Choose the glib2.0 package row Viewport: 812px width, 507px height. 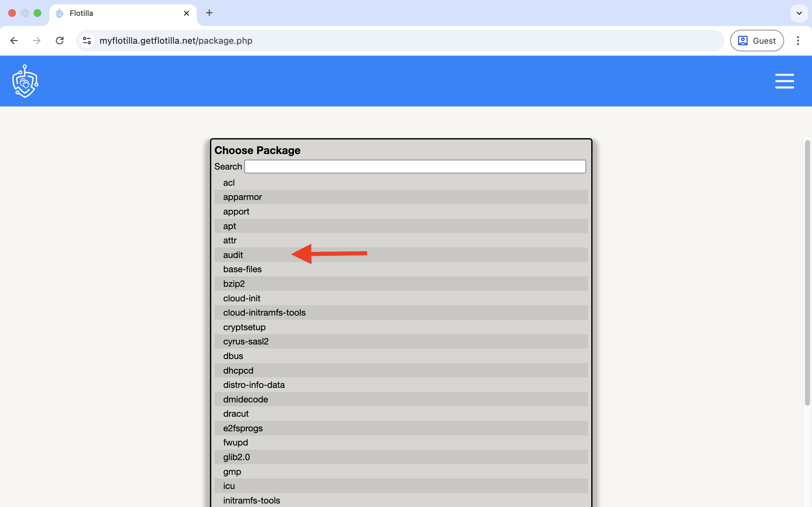pos(236,457)
